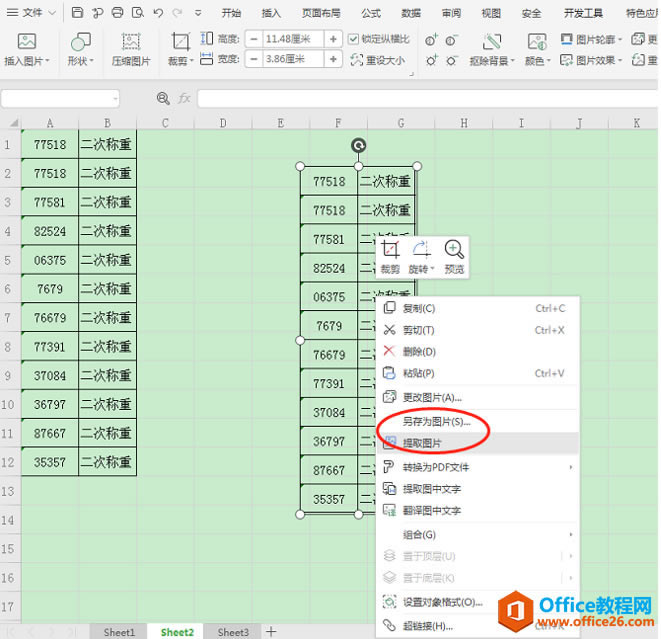Viewport: 661px width, 639px height.
Task: Click the 裁剪 crop button in ribbon
Action: pyautogui.click(x=180, y=50)
